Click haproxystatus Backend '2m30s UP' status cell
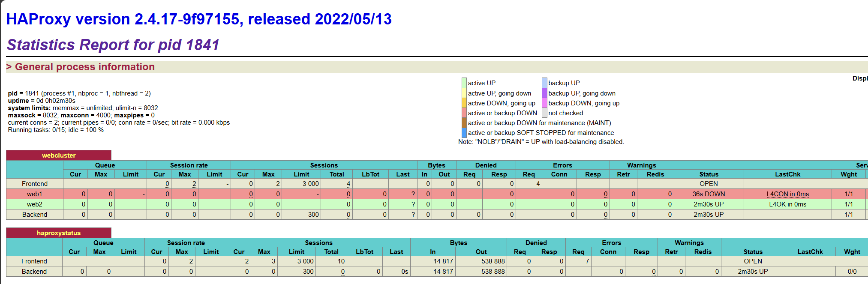 [753, 272]
